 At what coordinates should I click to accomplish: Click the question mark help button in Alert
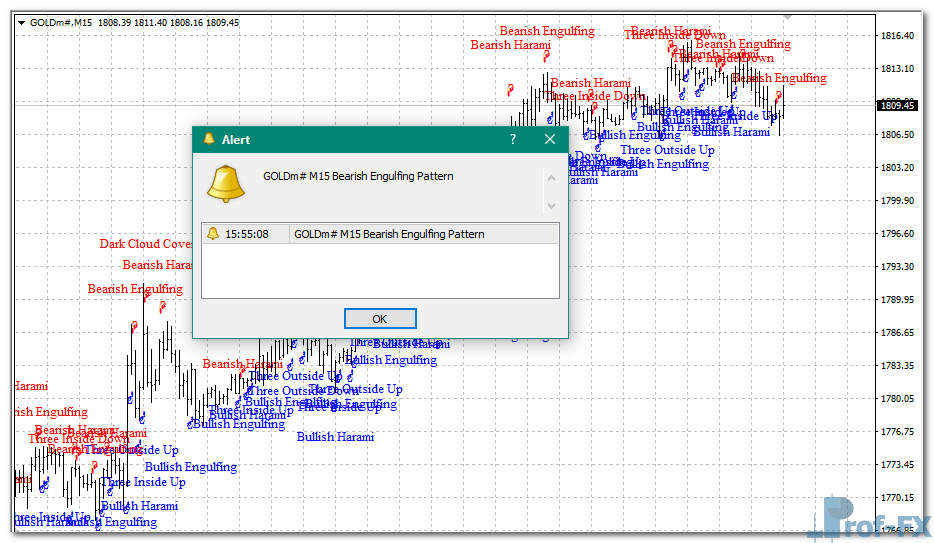(x=513, y=140)
